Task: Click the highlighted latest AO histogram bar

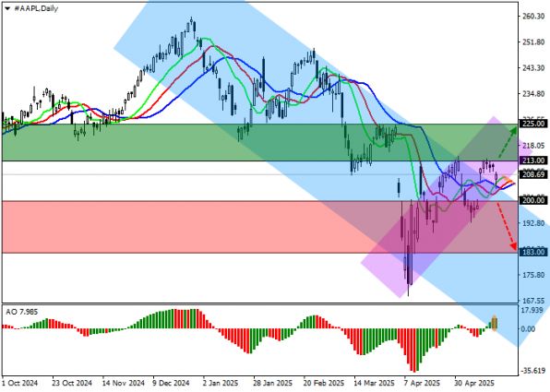Action: pyautogui.click(x=495, y=323)
